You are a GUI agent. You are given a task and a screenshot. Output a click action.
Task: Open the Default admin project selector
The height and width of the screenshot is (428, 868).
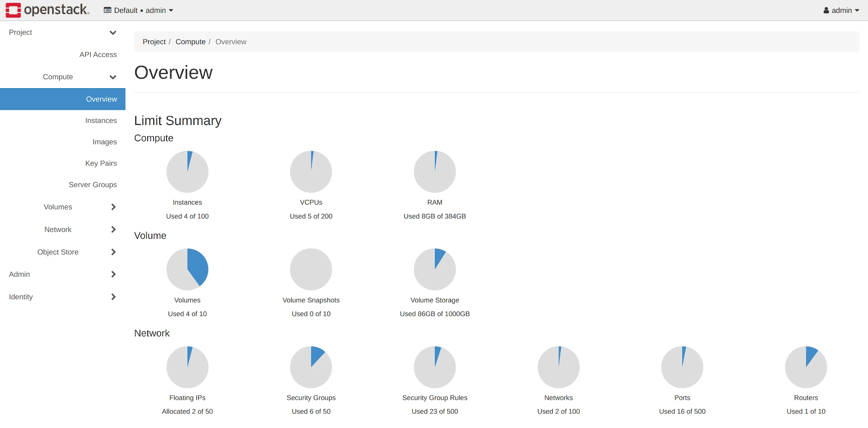click(139, 10)
